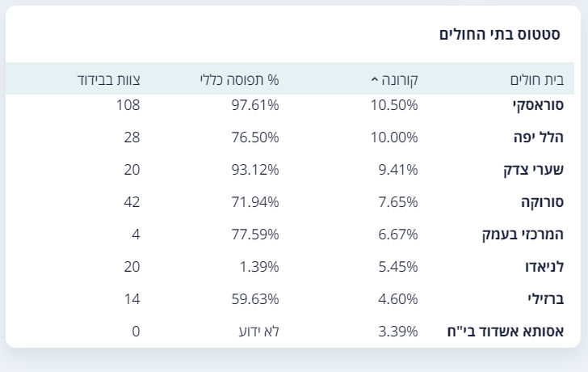Viewport: 588px width, 372px height.
Task: Click the לא ידוע occupancy cell
Action: (259, 331)
